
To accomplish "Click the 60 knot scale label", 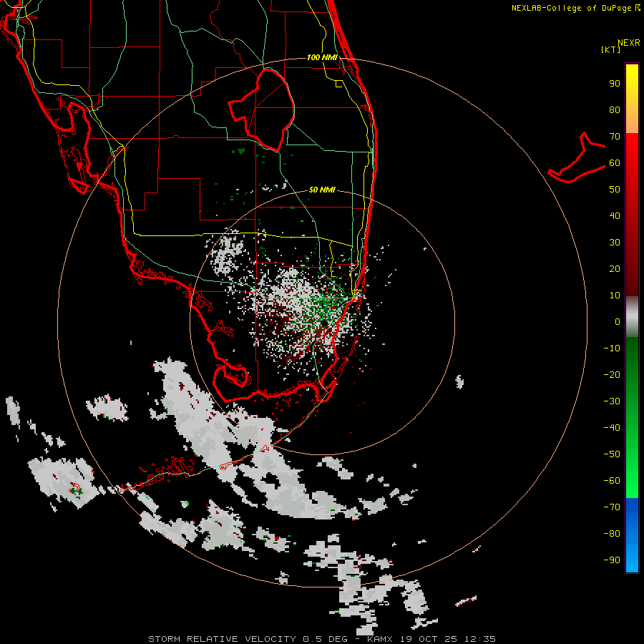I will click(x=615, y=163).
